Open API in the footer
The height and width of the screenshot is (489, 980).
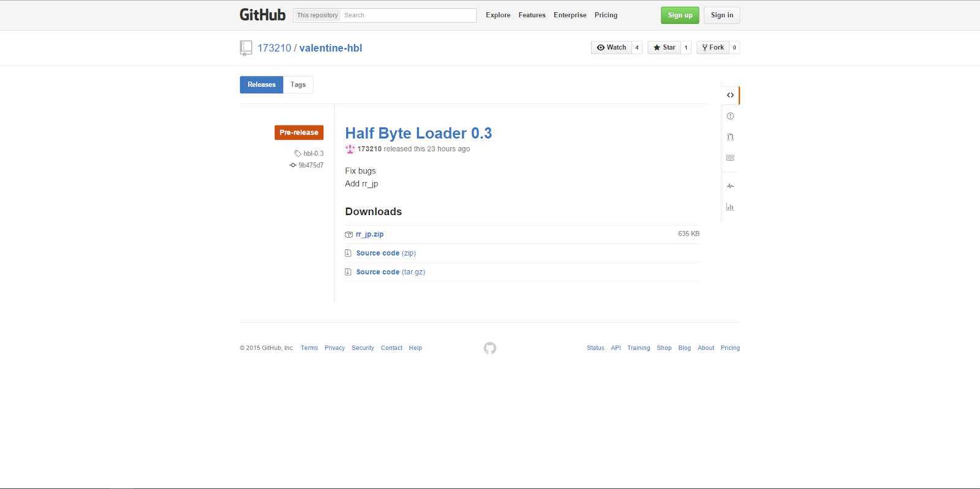(x=616, y=348)
